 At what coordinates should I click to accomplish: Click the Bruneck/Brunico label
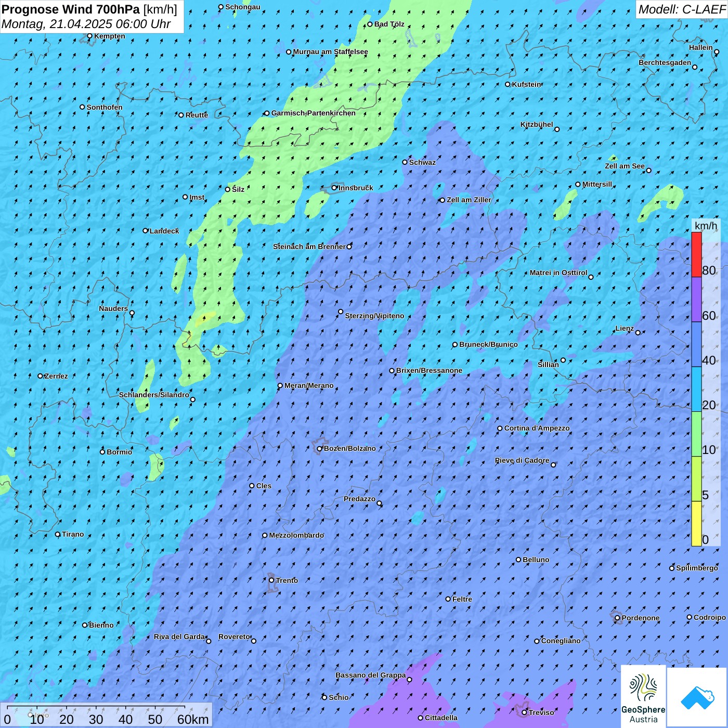pyautogui.click(x=488, y=344)
